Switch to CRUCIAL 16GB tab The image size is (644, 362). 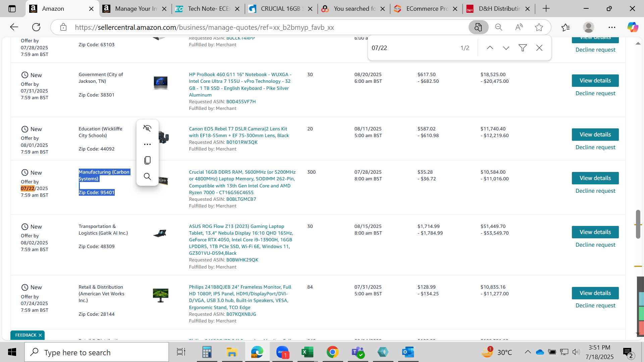point(281,9)
